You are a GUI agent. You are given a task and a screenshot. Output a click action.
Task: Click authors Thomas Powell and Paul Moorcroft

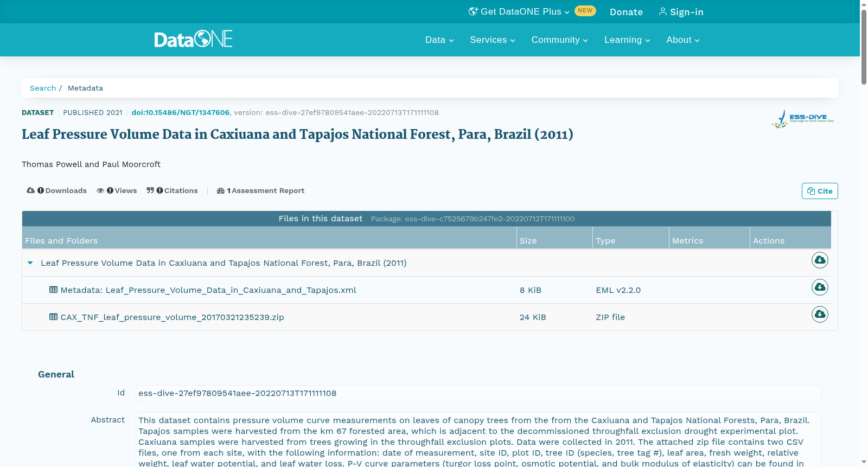[x=91, y=164]
